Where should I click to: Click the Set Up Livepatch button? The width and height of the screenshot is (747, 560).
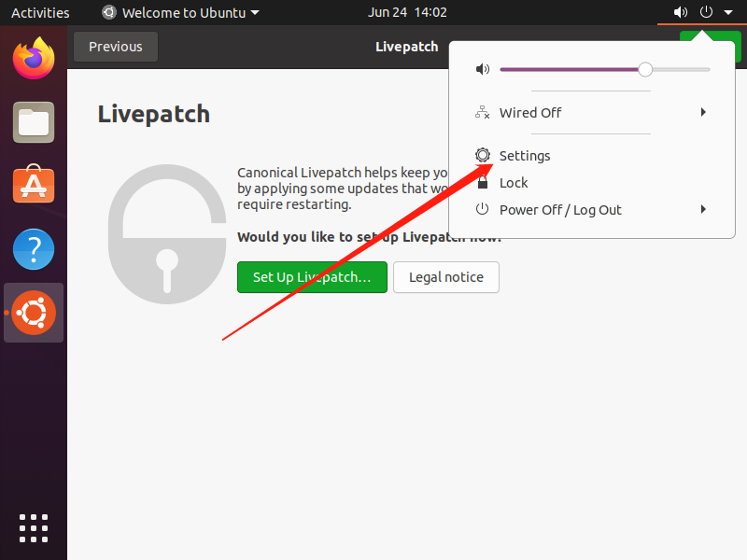coord(312,277)
